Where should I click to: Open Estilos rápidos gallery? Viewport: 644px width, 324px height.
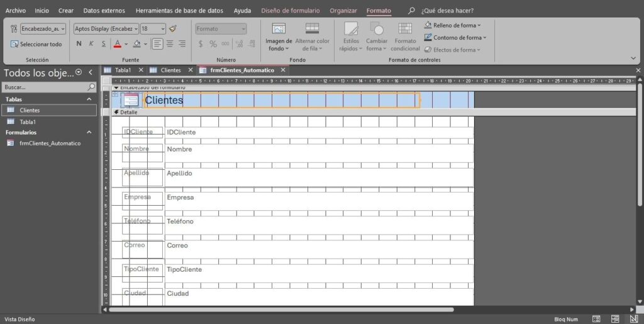[351, 37]
